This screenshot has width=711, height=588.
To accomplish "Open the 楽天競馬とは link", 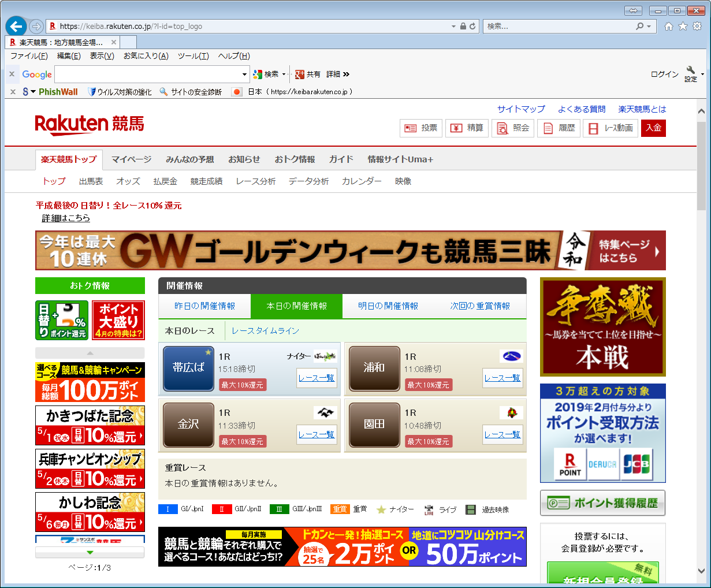I will coord(642,109).
